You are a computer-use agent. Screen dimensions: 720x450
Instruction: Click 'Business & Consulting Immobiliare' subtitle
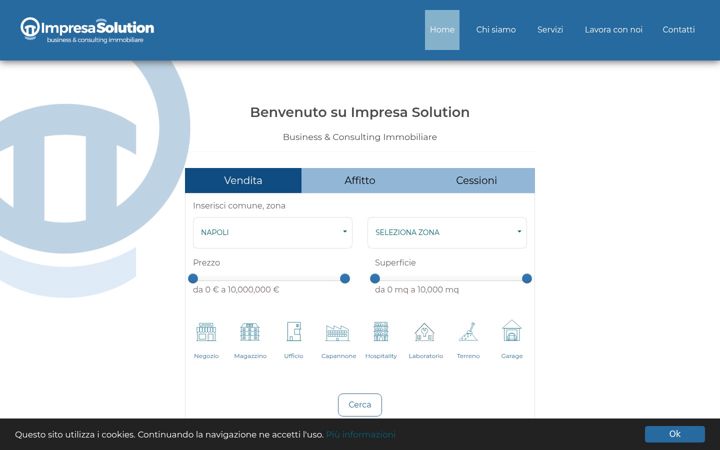(360, 137)
